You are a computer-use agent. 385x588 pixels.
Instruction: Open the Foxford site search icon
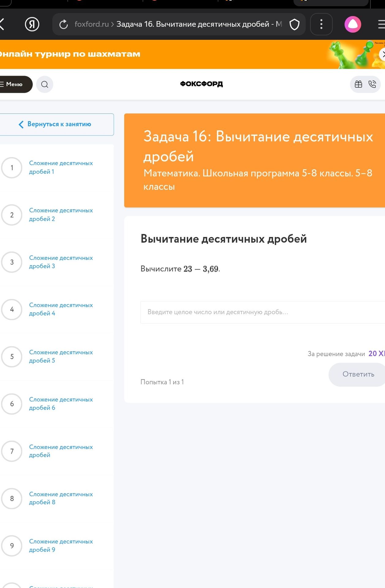[45, 84]
